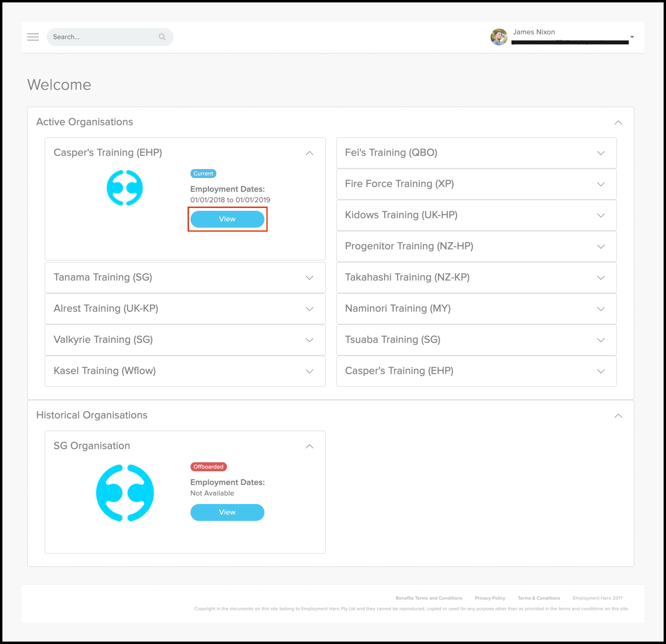Open the user account dropdown arrow
This screenshot has height=644, width=666.
pos(632,37)
